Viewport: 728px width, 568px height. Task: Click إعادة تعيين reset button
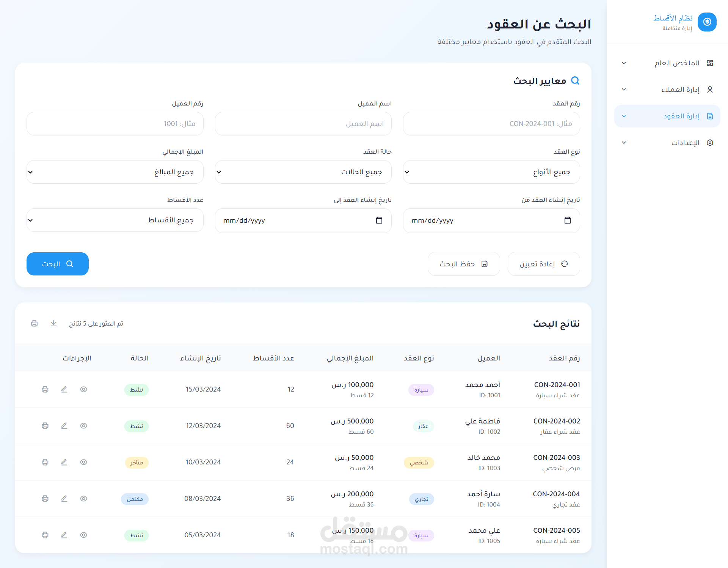point(543,264)
